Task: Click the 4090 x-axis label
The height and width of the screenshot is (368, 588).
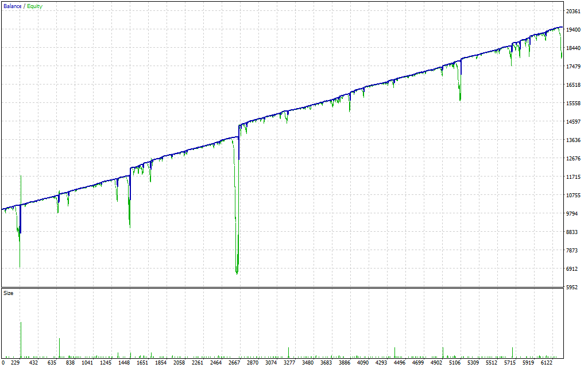Action: 362,363
